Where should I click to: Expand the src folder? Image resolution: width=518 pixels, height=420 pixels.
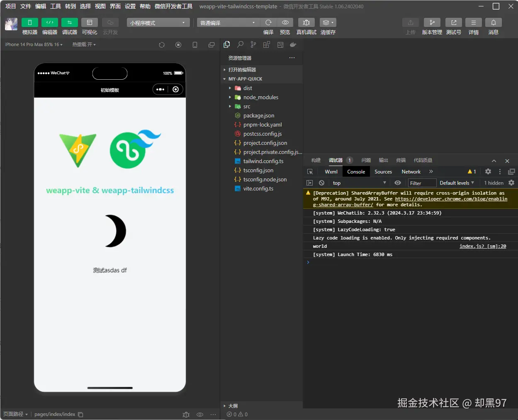point(262,106)
